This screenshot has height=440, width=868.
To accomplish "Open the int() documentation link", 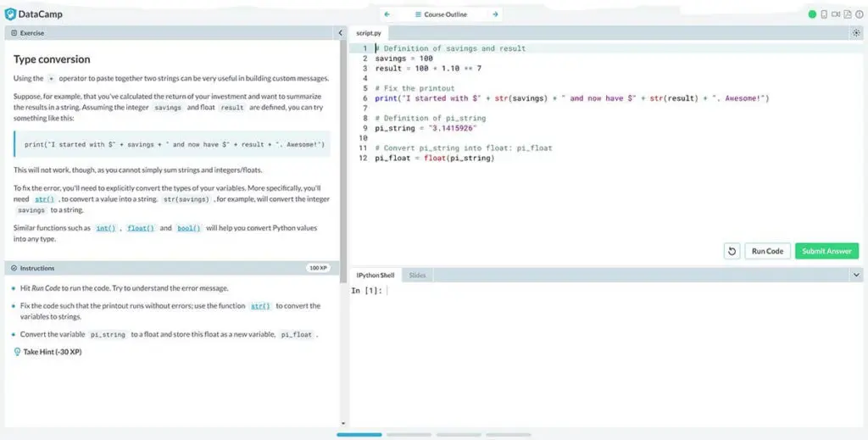I will (105, 228).
